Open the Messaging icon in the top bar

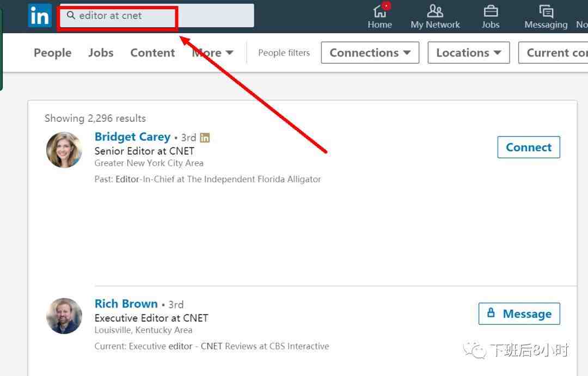point(546,16)
